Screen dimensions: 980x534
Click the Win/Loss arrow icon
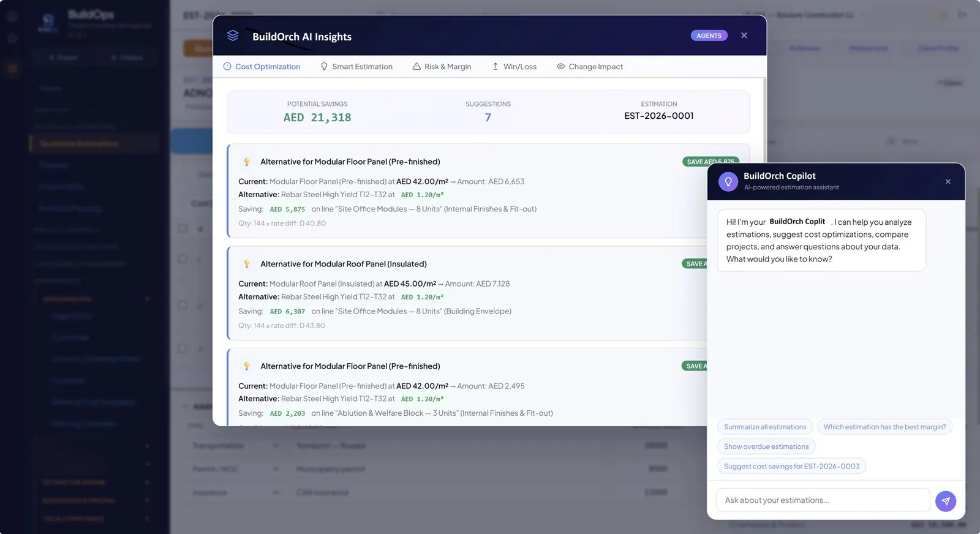pyautogui.click(x=495, y=66)
